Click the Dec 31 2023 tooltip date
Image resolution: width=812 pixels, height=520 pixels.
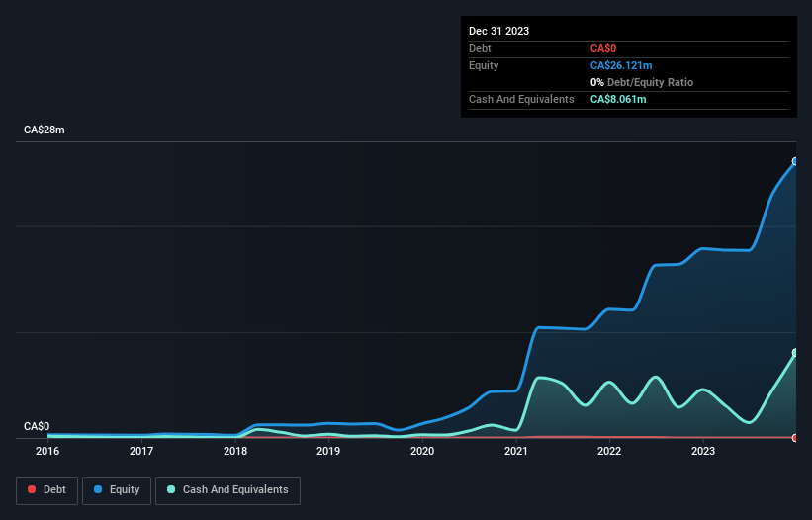point(498,31)
